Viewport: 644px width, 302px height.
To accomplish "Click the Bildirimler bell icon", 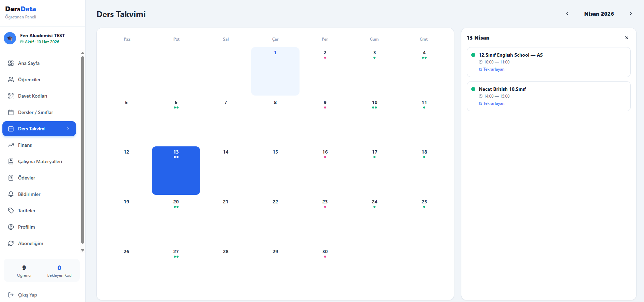I will 11,194.
